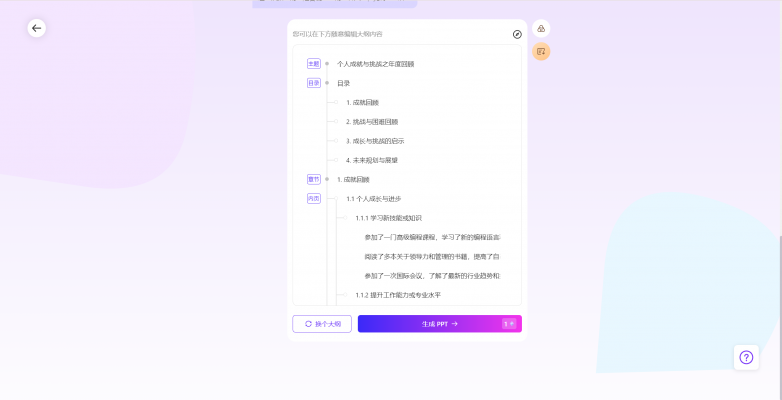
Task: Click the 主题 tag badge
Action: (x=314, y=64)
